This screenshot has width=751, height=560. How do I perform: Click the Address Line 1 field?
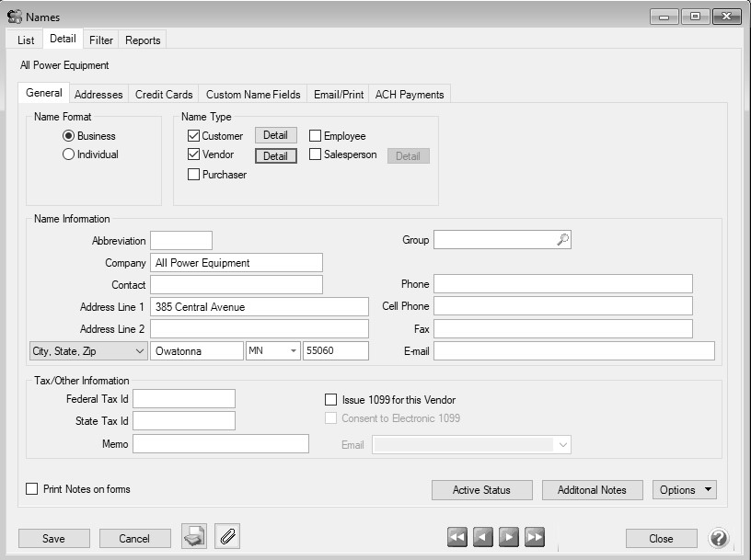coord(260,306)
